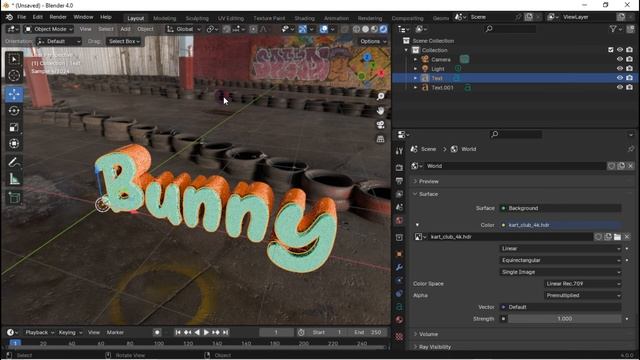This screenshot has width=640, height=360.
Task: Open the Window menu
Action: tap(83, 17)
